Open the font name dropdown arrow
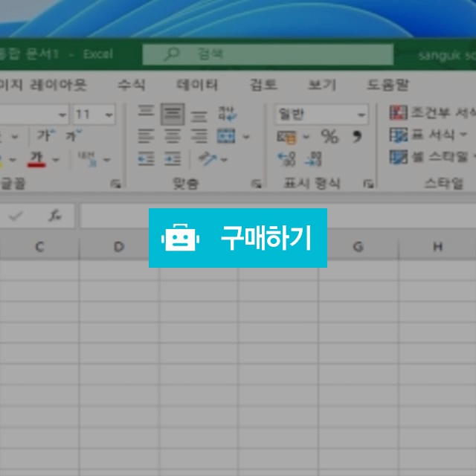476x476 pixels. (62, 115)
